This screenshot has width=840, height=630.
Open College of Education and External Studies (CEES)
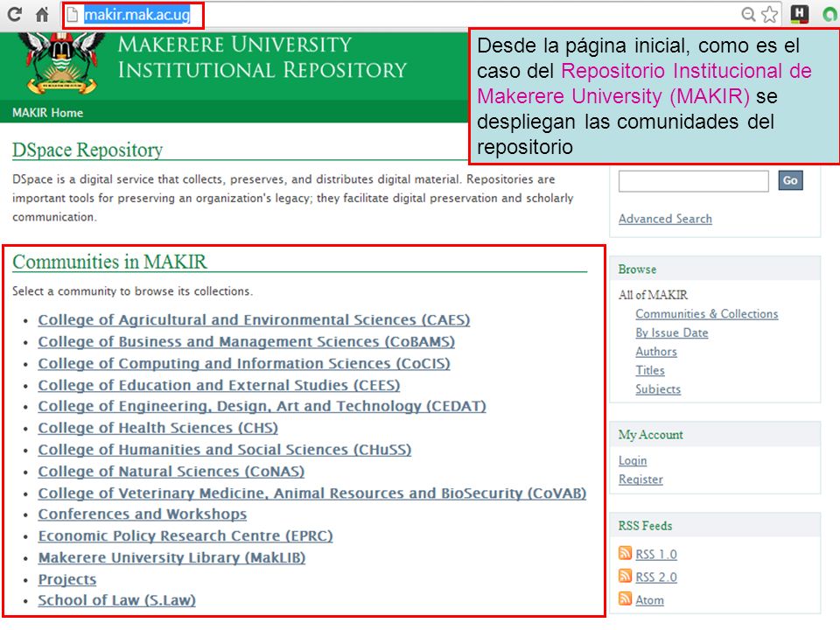219,385
